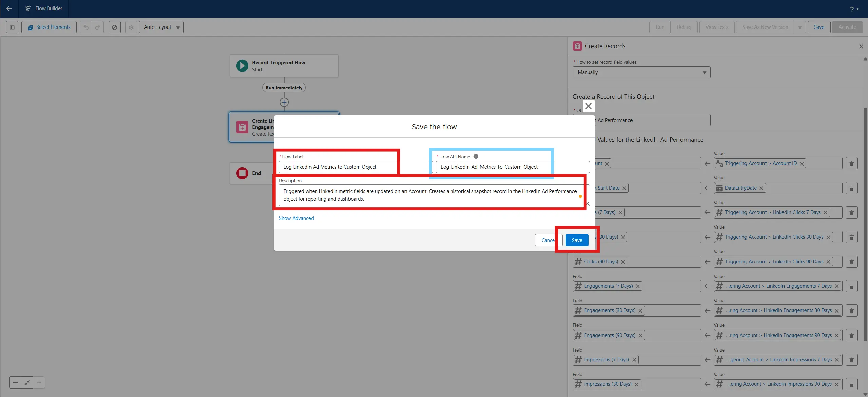The image size is (868, 397).
Task: Click the undo arrow icon
Action: pyautogui.click(x=86, y=27)
